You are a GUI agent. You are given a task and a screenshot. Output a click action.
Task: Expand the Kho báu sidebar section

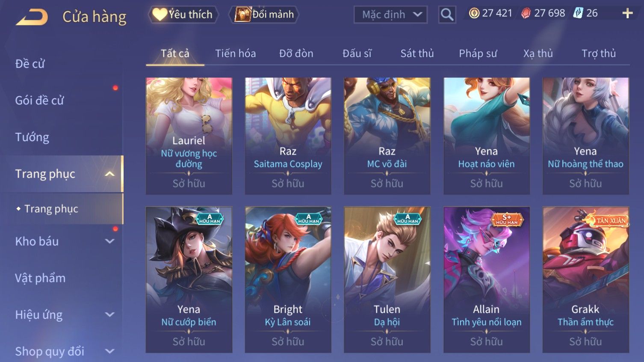tap(110, 241)
